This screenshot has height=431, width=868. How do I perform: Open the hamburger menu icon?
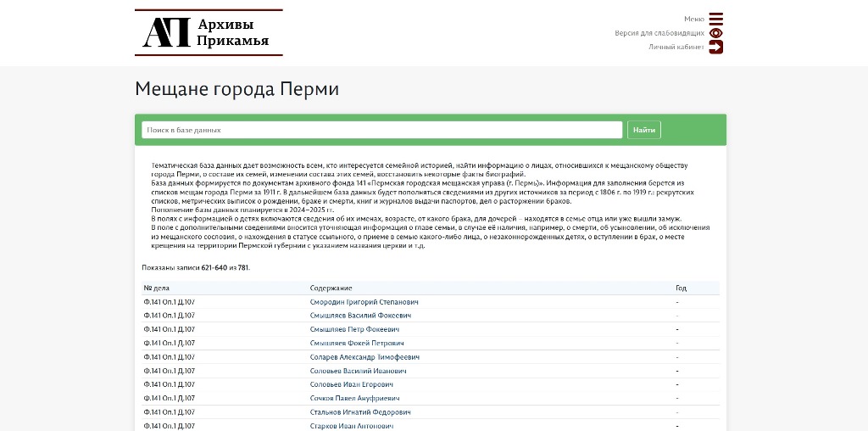[716, 19]
